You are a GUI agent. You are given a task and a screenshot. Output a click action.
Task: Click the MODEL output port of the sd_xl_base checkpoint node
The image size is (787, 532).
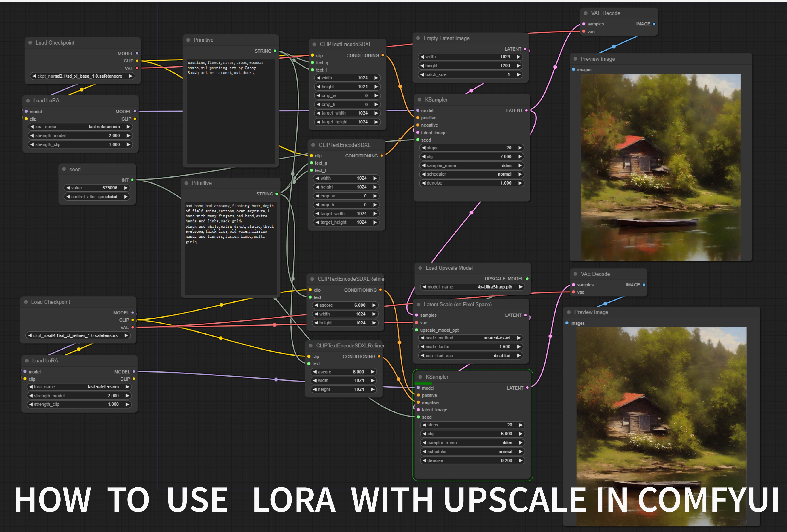(137, 54)
